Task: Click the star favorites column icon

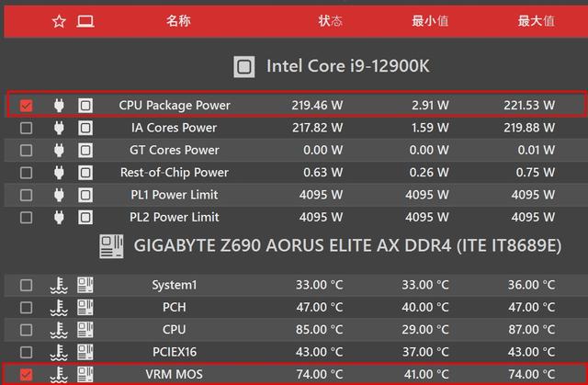Action: coord(59,21)
